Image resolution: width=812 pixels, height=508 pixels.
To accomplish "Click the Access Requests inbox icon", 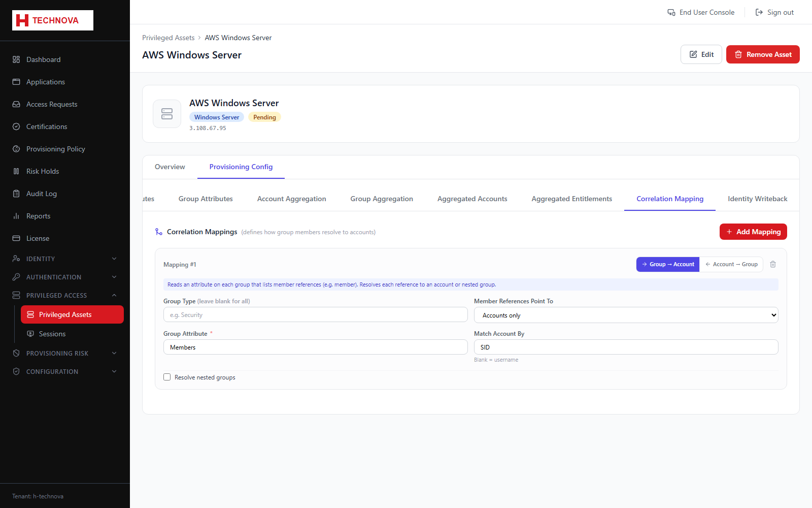I will coord(16,104).
